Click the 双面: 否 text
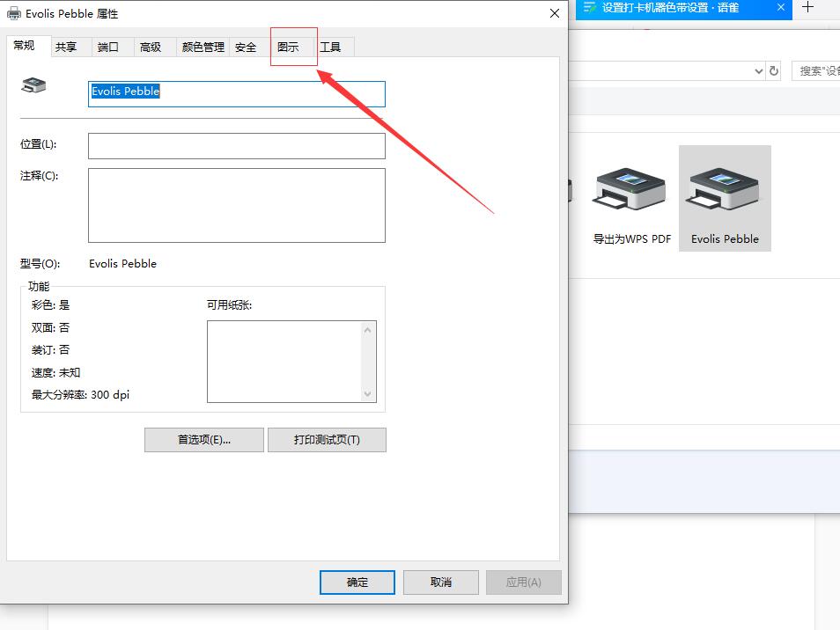 click(x=50, y=327)
